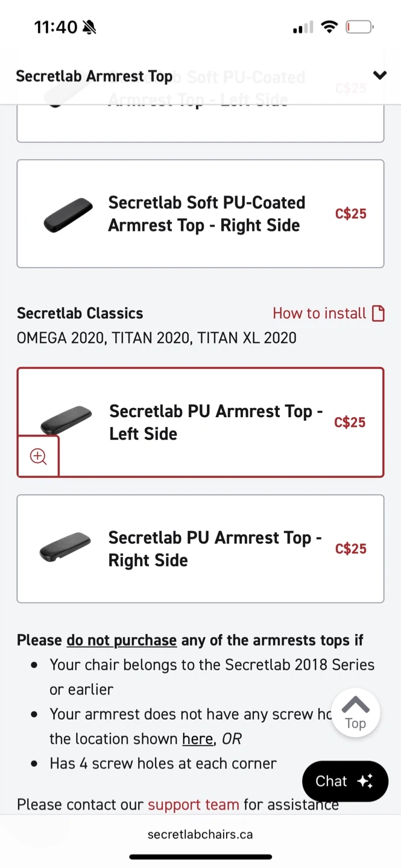This screenshot has height=868, width=401.
Task: Open the 'here' screw hole location link
Action: 198,738
